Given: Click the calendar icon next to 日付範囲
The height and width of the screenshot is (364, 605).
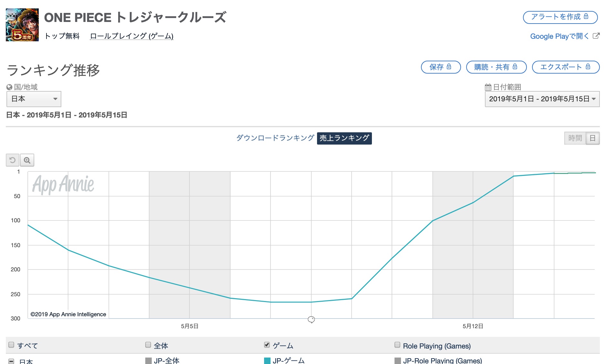Looking at the screenshot, I should click(x=488, y=87).
